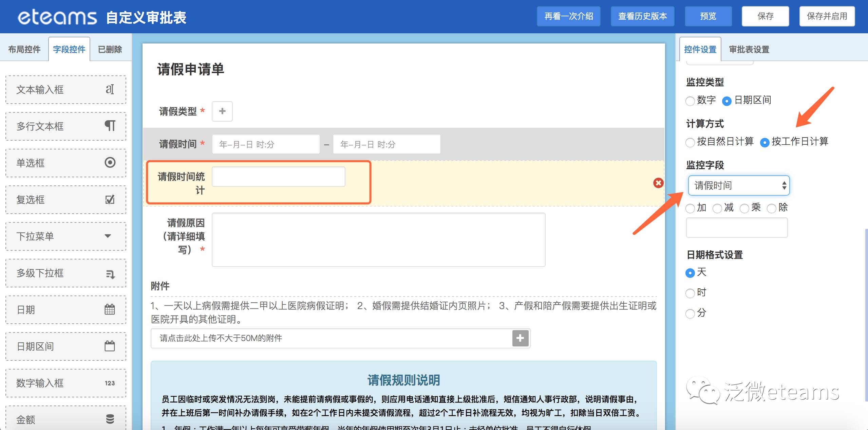Set date format to 时
868x430 pixels.
coord(690,293)
